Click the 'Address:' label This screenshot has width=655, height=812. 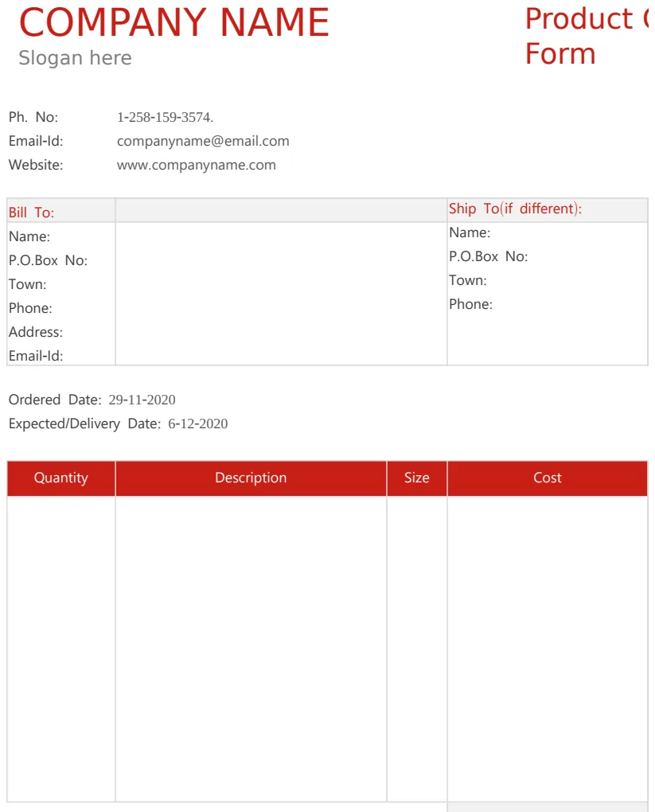coord(36,332)
